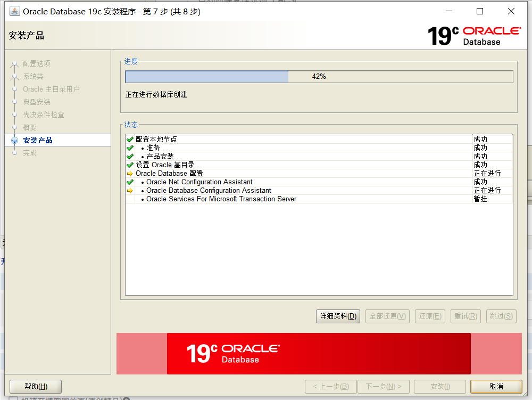Viewport: 532px width, 400px height.
Task: Click the green check beside Oracle Net Configuration Assistant
Action: (130, 182)
